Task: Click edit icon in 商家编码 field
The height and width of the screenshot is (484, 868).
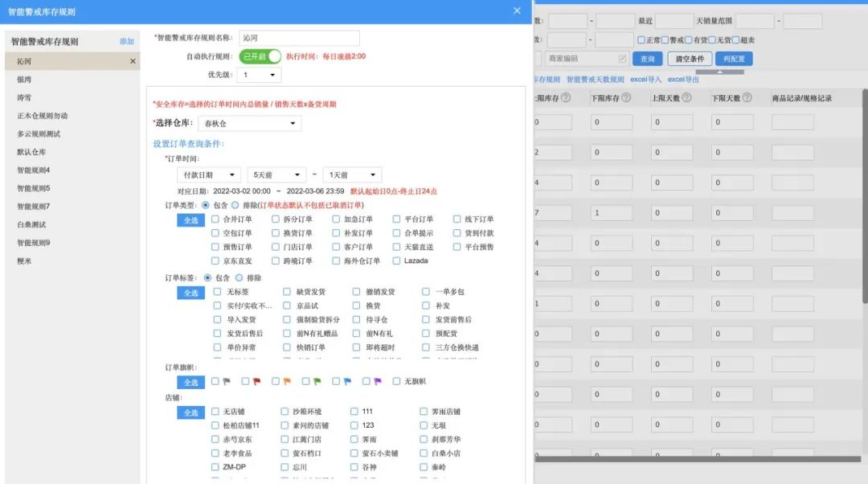Action: pos(622,58)
